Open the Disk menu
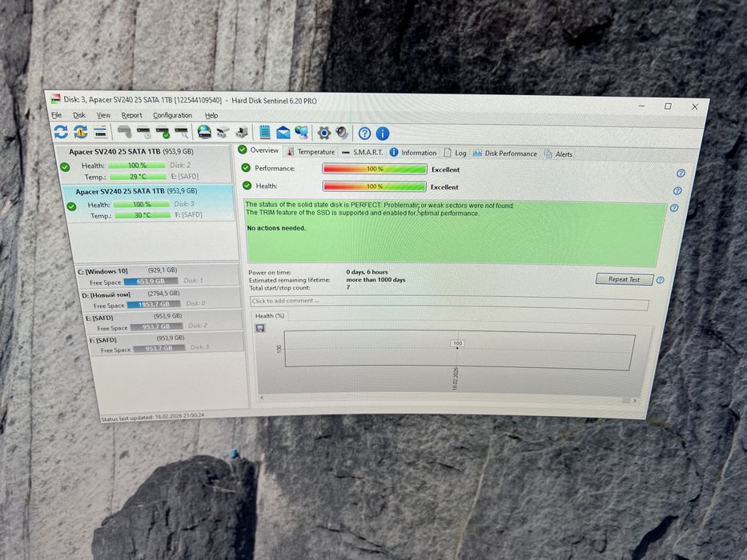Image resolution: width=747 pixels, height=560 pixels. 79,114
